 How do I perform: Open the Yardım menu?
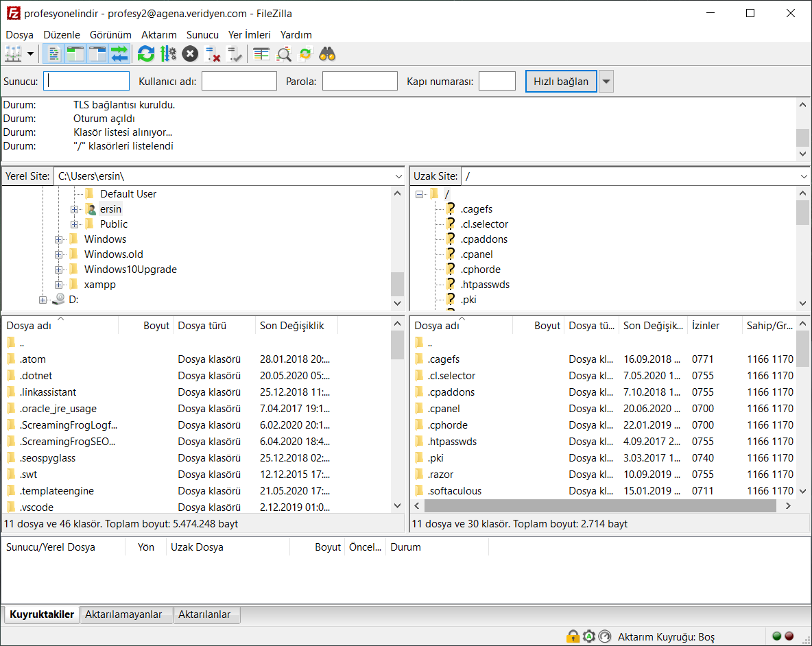[x=296, y=35]
